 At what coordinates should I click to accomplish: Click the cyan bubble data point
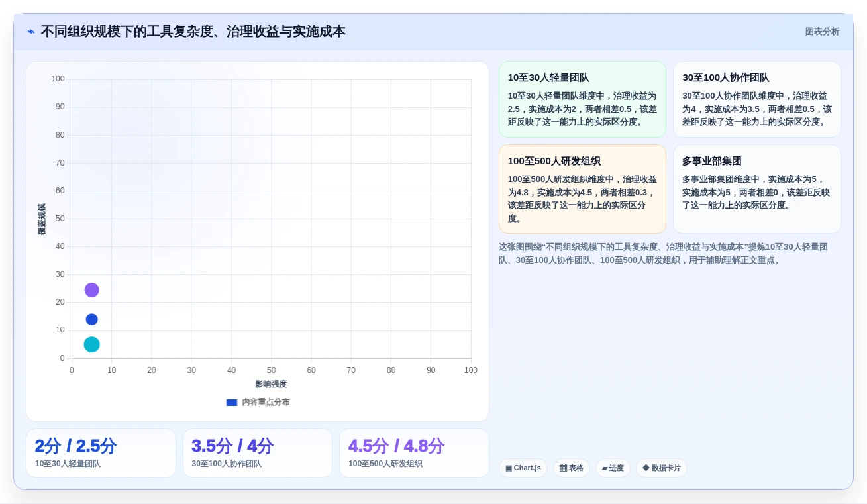click(x=92, y=344)
